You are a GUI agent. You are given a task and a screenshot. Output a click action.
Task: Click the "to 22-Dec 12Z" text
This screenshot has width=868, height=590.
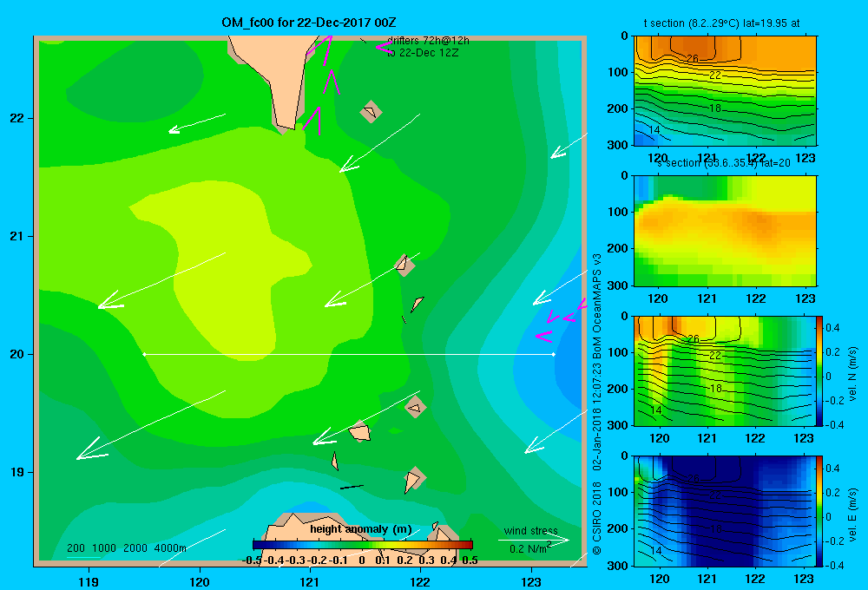coord(423,53)
